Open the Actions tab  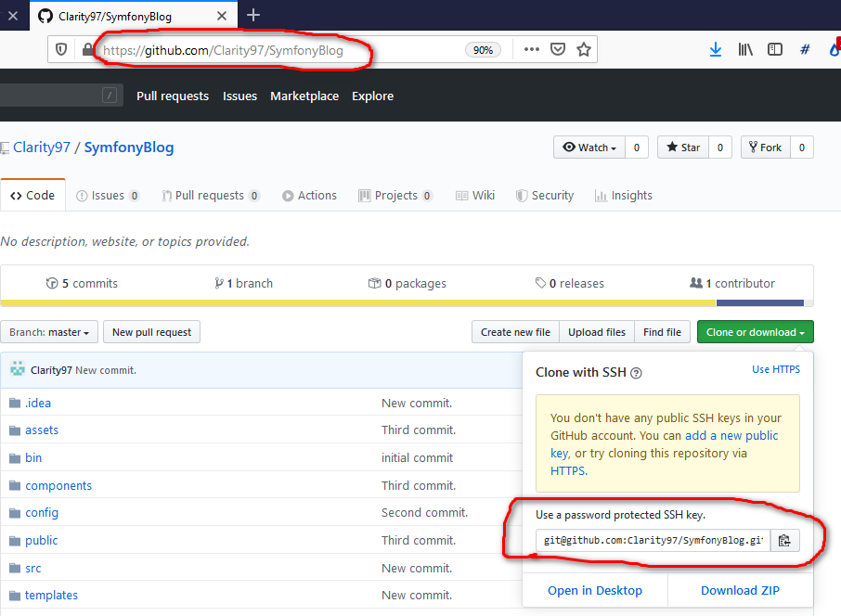pyautogui.click(x=309, y=196)
